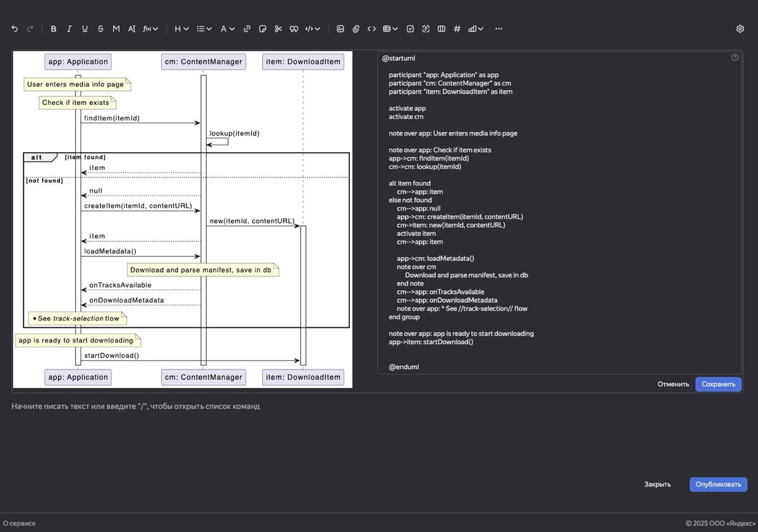Image resolution: width=758 pixels, height=532 pixels.
Task: Insert inline code with angle brackets icon
Action: 371,28
